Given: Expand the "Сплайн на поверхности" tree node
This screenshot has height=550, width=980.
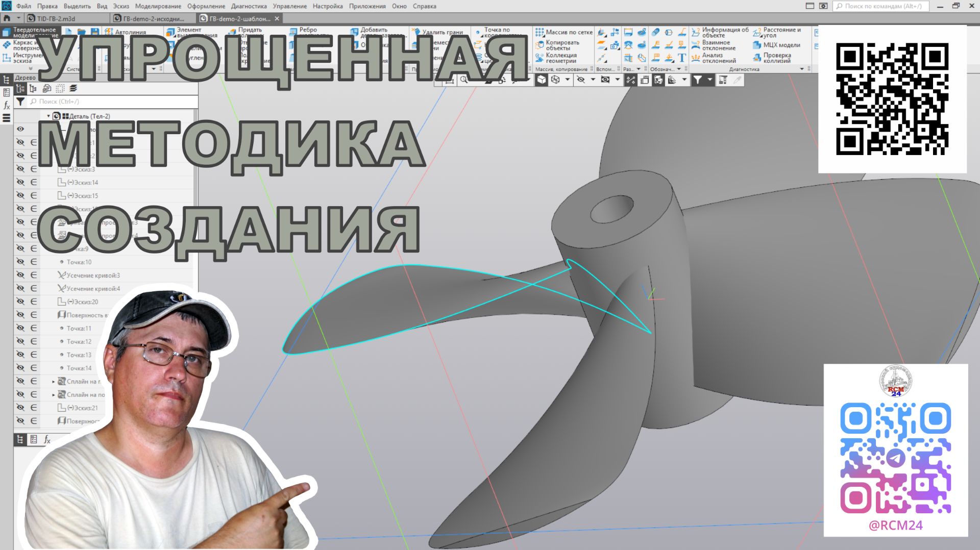Looking at the screenshot, I should (55, 394).
